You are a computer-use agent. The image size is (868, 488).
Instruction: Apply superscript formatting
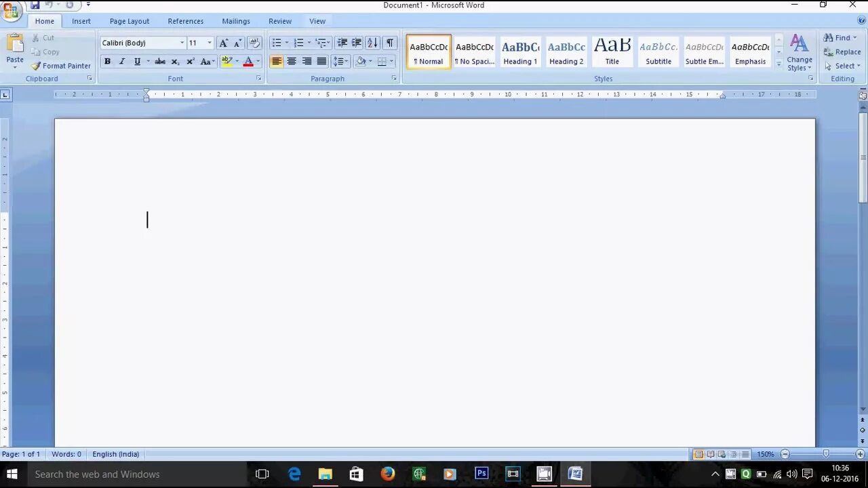pos(191,62)
